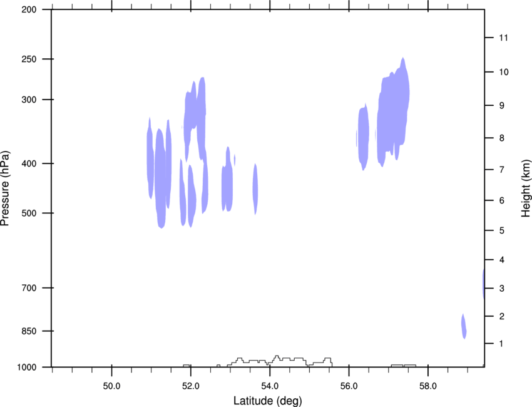This screenshot has height=407, width=532.
Task: Click the 52.0 latitude tick label
Action: click(191, 386)
